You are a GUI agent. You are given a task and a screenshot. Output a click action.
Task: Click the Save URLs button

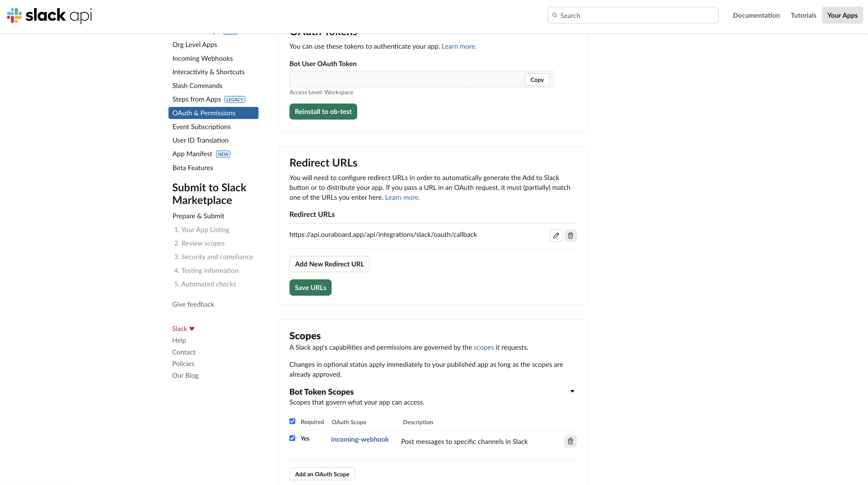(310, 288)
